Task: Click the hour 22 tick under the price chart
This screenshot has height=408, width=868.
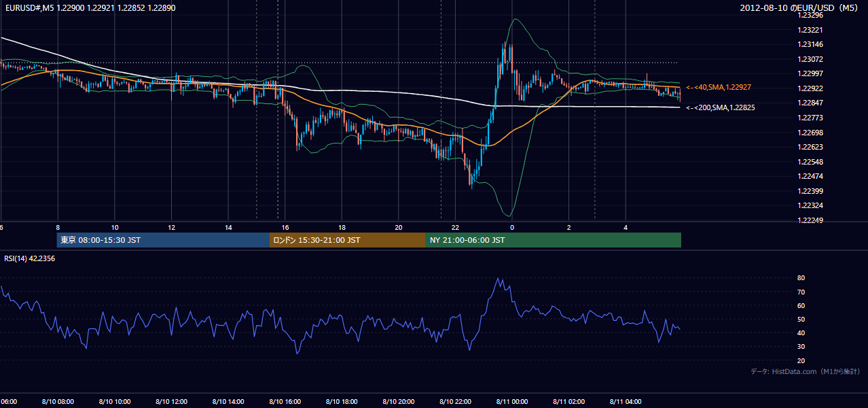Action: click(x=455, y=227)
